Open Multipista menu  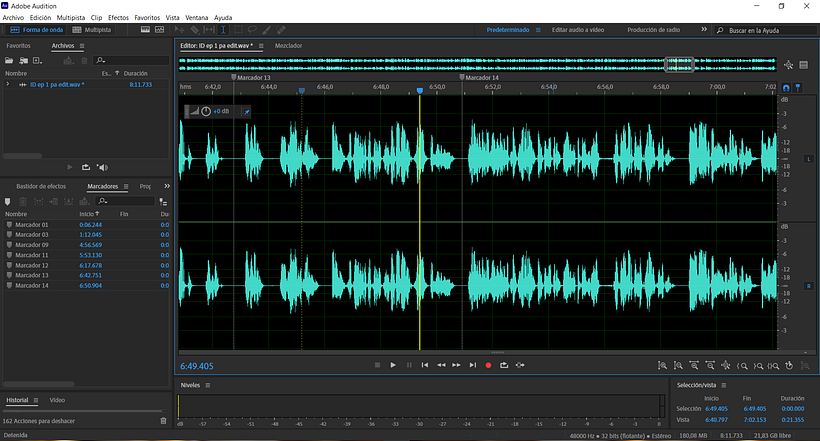(71, 17)
